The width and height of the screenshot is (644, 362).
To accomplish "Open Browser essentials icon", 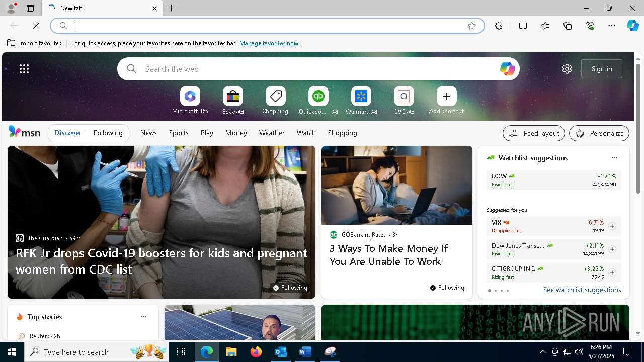I will (x=590, y=26).
